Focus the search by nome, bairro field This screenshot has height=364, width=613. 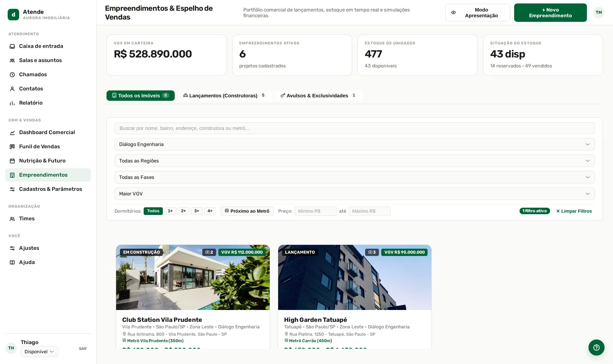[355, 128]
